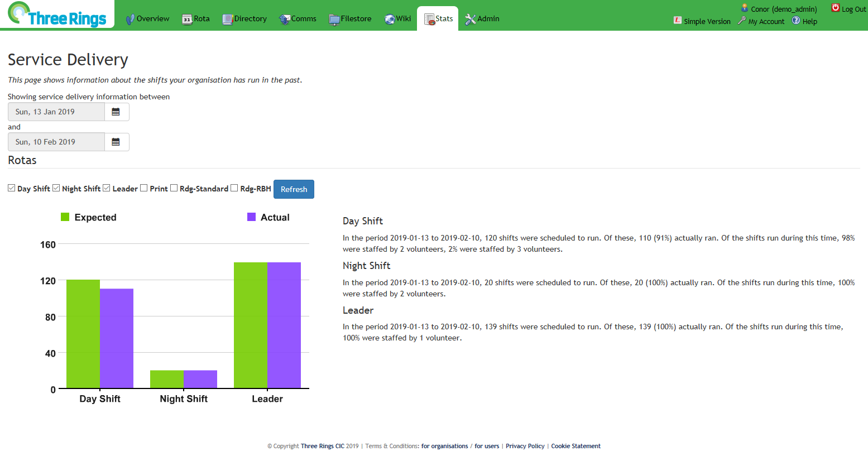This screenshot has height=456, width=868.
Task: Toggle the Night Shift checkbox
Action: point(56,188)
